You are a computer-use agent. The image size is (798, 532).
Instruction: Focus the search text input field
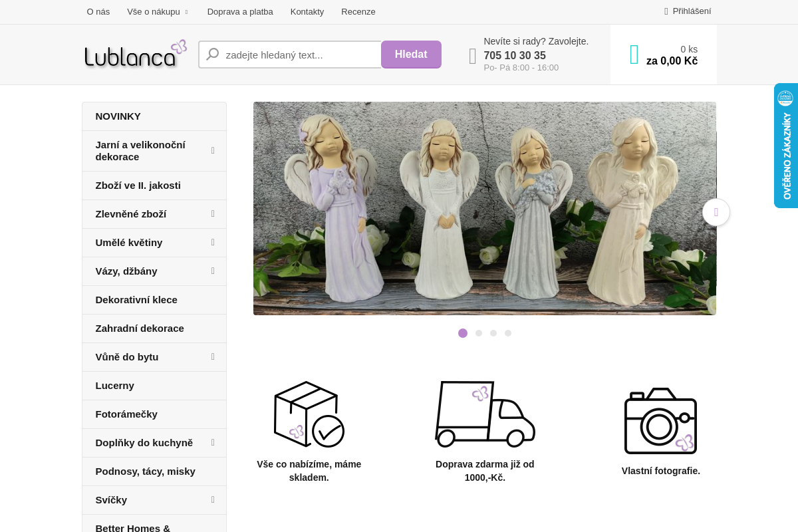click(x=299, y=55)
